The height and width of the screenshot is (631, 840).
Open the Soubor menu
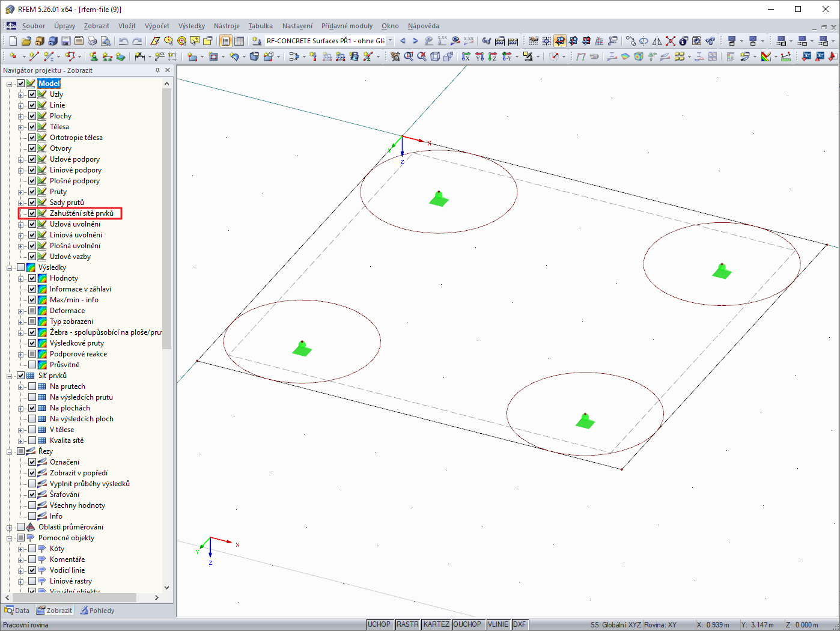[x=34, y=26]
